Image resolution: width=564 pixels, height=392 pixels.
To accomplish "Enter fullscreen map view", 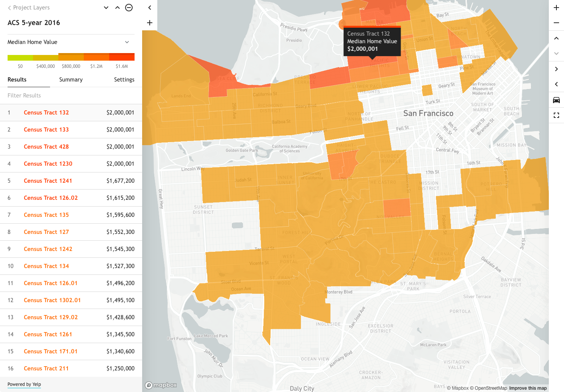I will [x=556, y=115].
